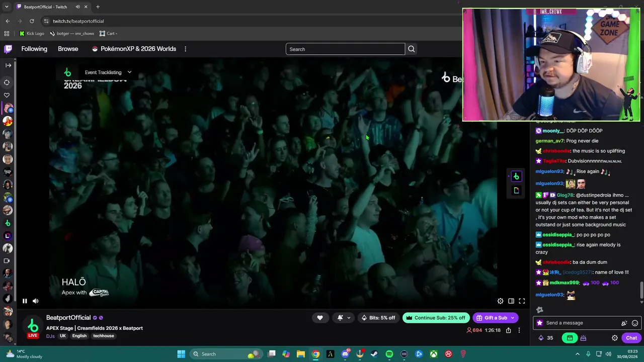This screenshot has width=644, height=362.
Task: Open the Cart bookmark
Action: pos(108,34)
